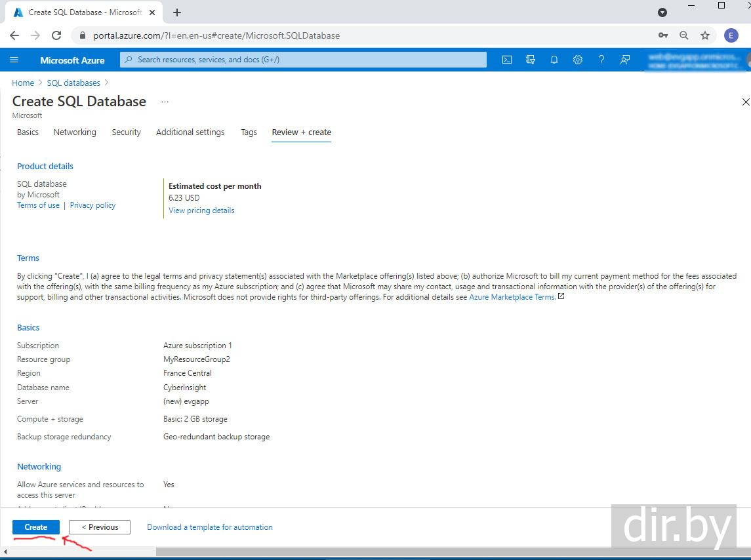The width and height of the screenshot is (751, 560).
Task: Open portal settings gear icon
Action: tap(578, 60)
